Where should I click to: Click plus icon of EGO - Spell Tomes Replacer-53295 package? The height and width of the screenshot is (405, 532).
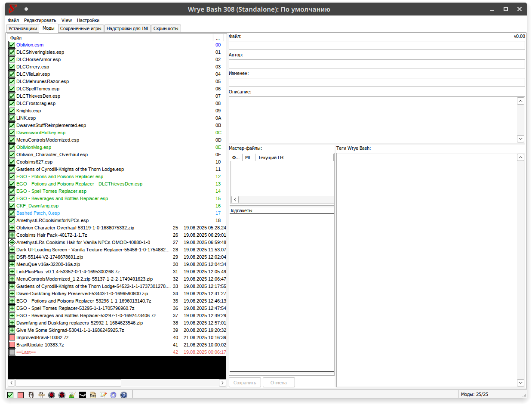pyautogui.click(x=12, y=308)
